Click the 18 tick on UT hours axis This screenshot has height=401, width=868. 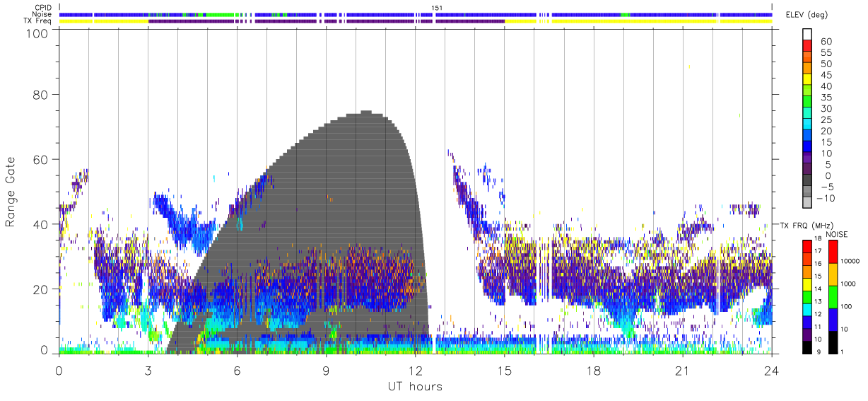[593, 371]
